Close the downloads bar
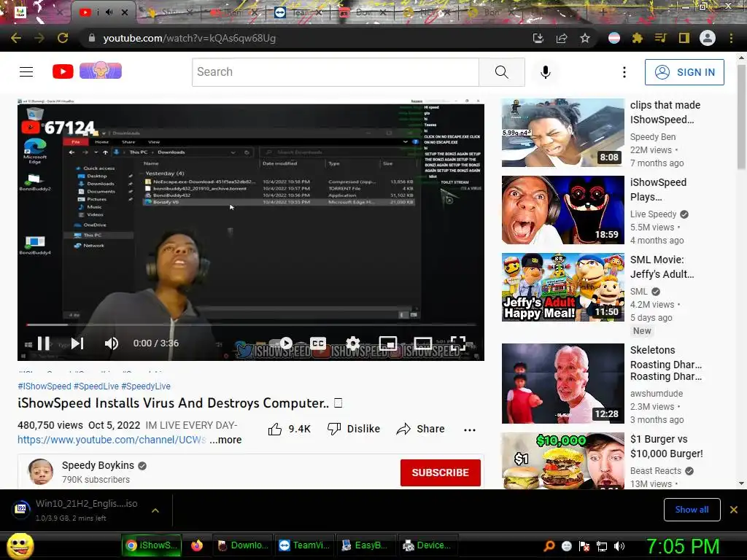This screenshot has height=560, width=747. pyautogui.click(x=734, y=510)
